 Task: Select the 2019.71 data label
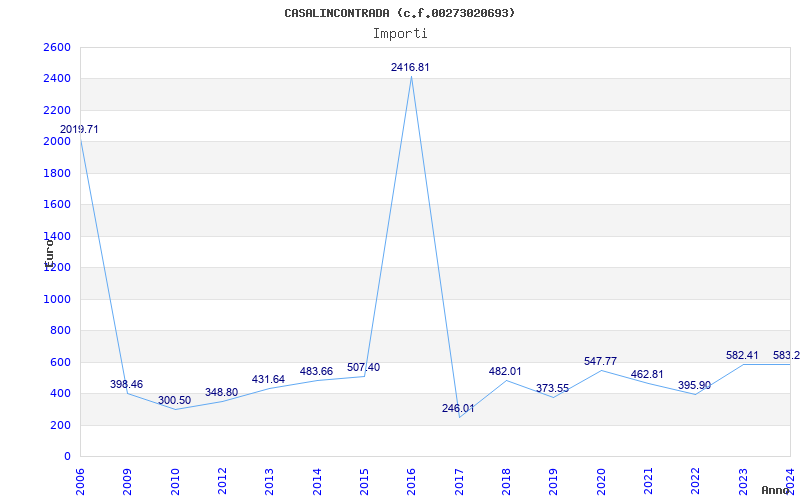[79, 130]
